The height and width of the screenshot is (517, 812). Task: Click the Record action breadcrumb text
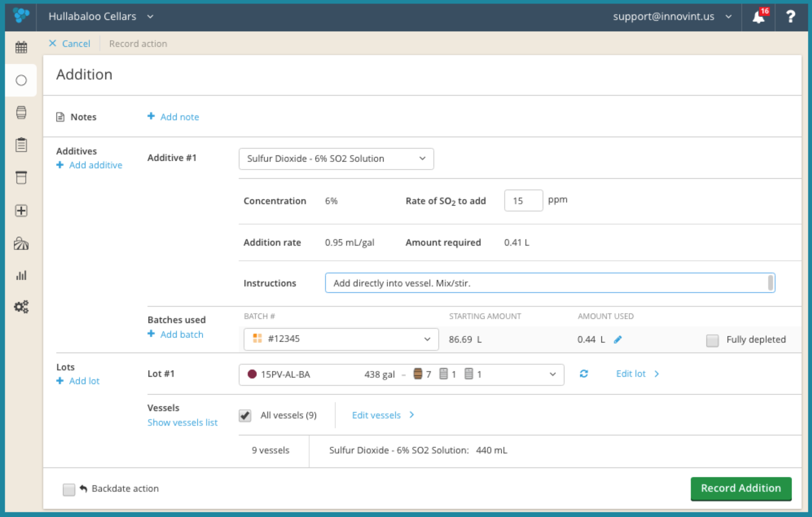pos(138,43)
